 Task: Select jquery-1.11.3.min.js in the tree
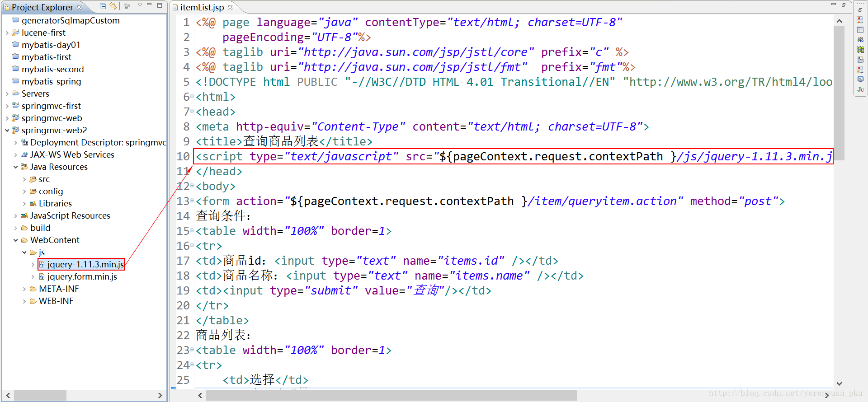[85, 264]
